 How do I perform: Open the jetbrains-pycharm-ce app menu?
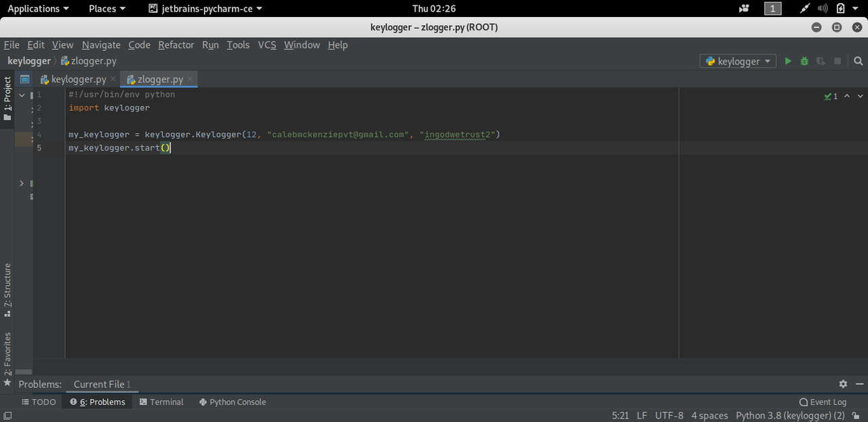[206, 9]
